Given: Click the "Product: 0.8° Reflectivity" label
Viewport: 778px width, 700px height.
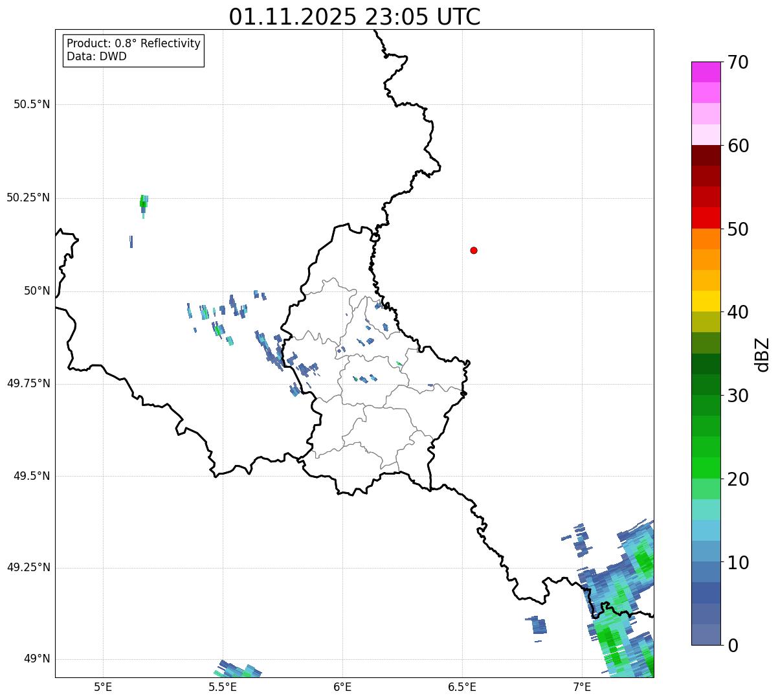Looking at the screenshot, I should (134, 43).
